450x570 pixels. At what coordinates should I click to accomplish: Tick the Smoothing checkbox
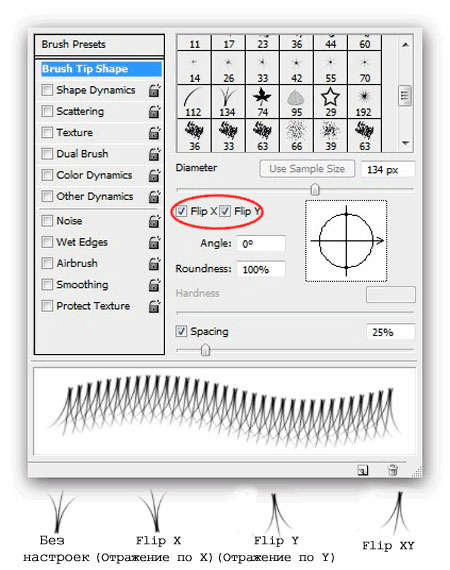[x=47, y=284]
